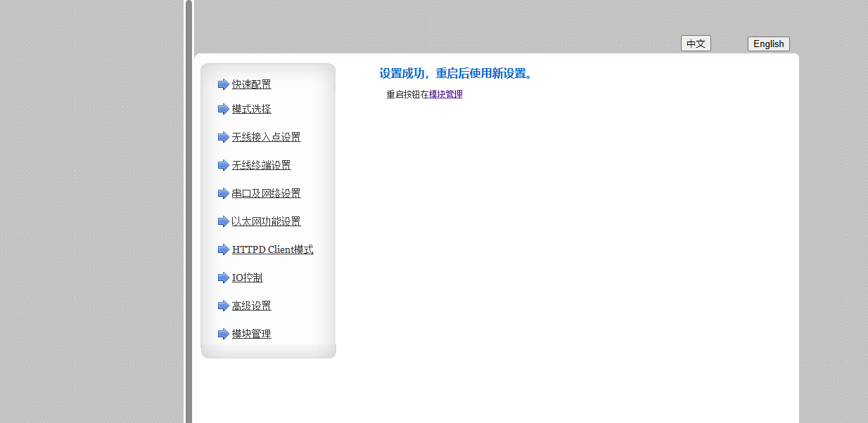Click the arrow icon beside 串口及网络设置
868x423 pixels.
pos(223,193)
